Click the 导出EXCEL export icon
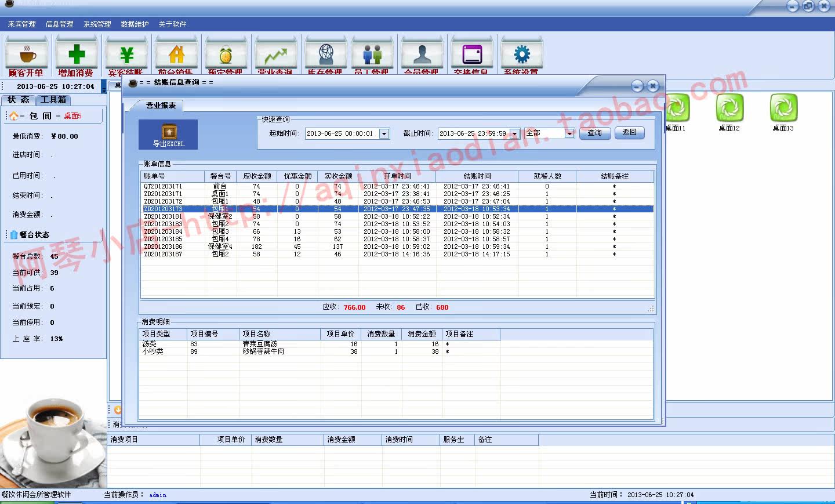Image resolution: width=835 pixels, height=504 pixels. click(x=168, y=135)
